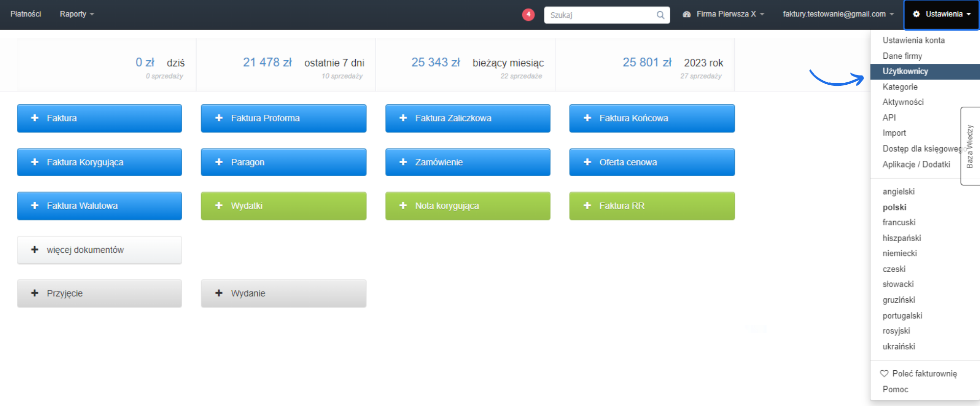The height and width of the screenshot is (406, 980).
Task: Click the plus icon on Faktura Końcowa
Action: click(x=587, y=118)
